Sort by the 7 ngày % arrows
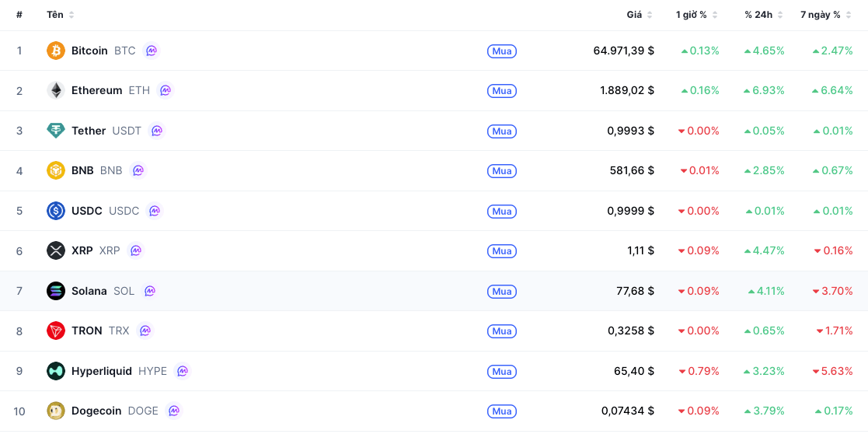 (x=848, y=15)
